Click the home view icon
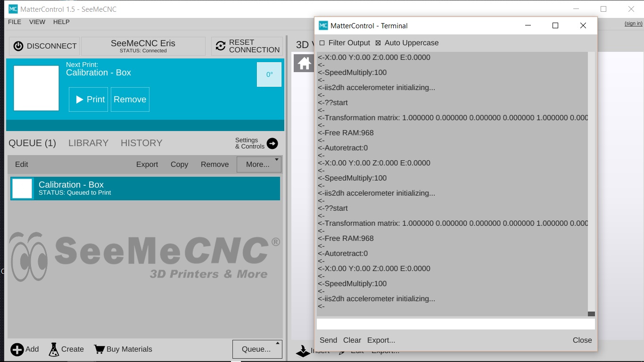Image resolution: width=644 pixels, height=362 pixels. 304,63
